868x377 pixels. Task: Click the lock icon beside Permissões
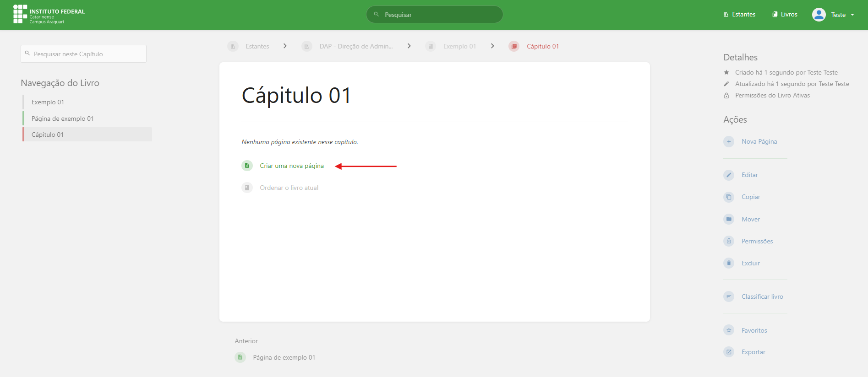[729, 241]
